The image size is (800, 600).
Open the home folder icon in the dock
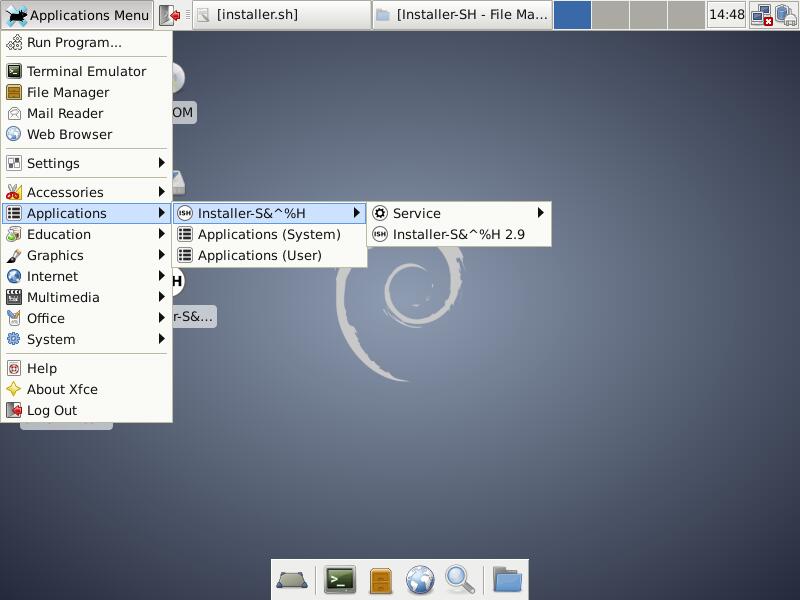click(x=507, y=580)
